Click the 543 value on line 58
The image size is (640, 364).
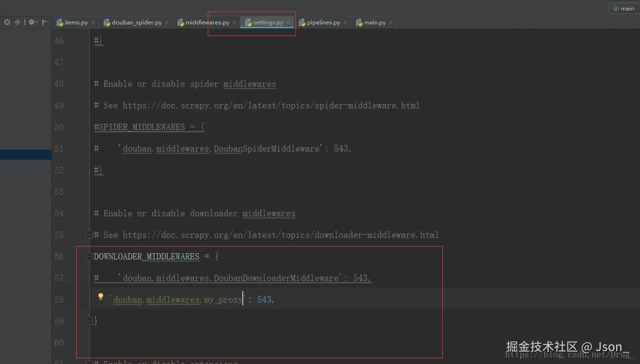(x=264, y=300)
